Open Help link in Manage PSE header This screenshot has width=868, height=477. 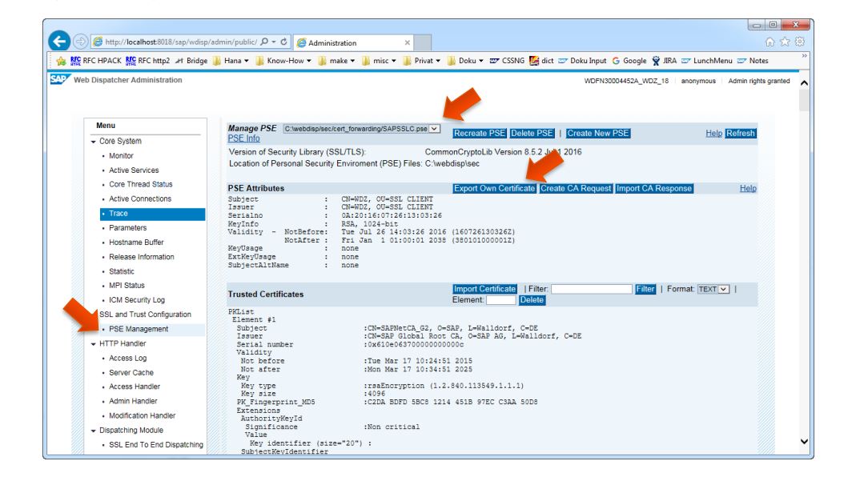(714, 134)
